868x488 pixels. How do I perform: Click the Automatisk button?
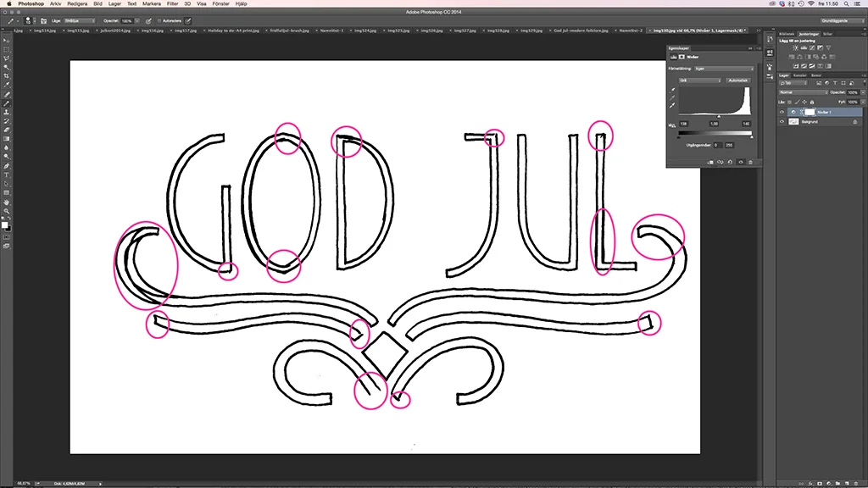(738, 80)
